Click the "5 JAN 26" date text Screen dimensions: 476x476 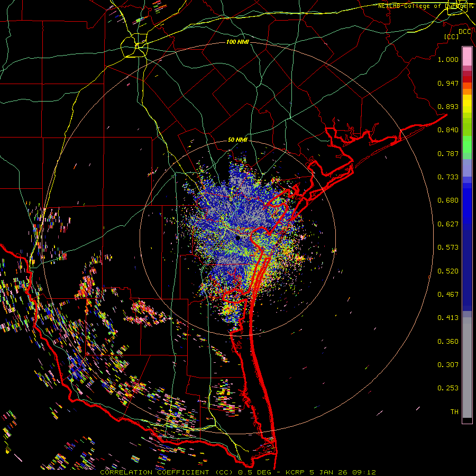[329, 472]
